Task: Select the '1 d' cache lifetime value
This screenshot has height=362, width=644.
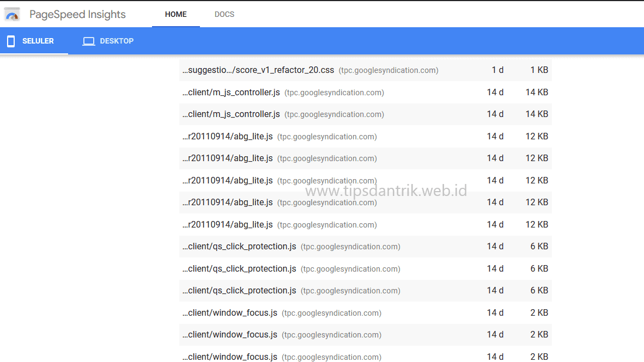Action: [x=497, y=70]
